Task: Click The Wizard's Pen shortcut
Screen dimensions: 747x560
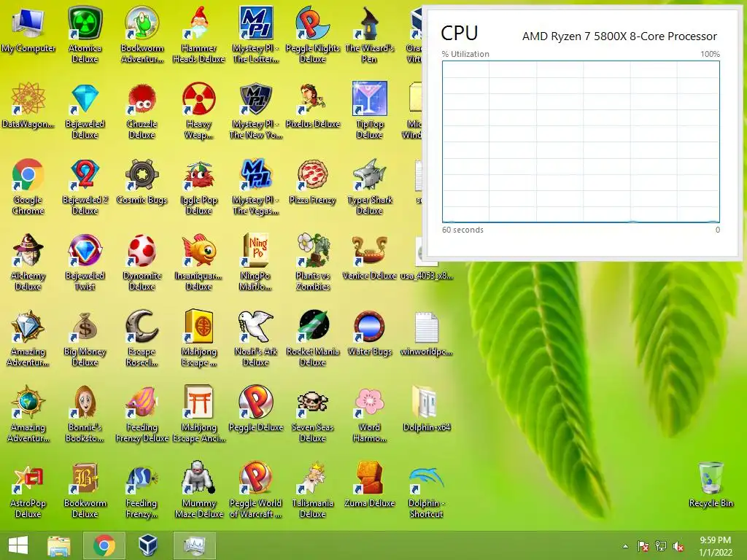Action: click(369, 23)
